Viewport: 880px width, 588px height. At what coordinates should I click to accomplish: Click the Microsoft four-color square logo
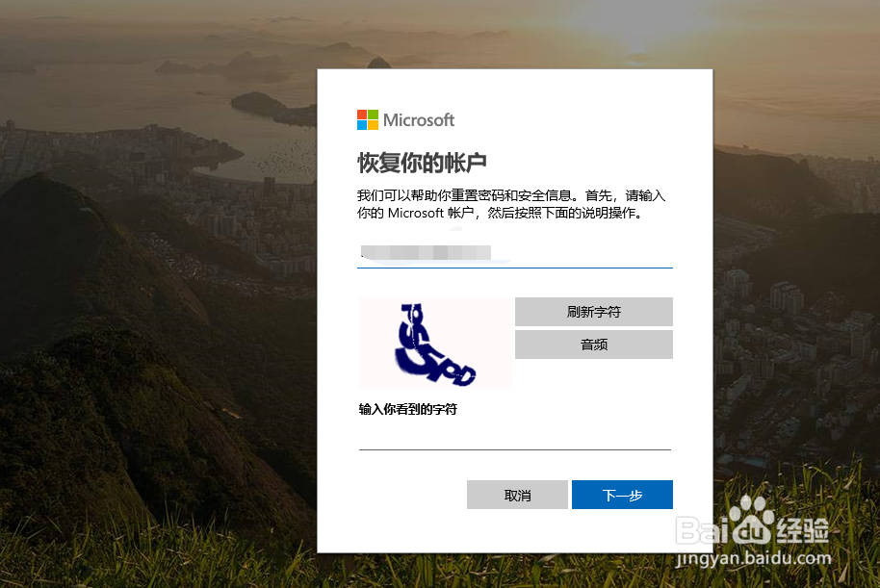click(368, 119)
